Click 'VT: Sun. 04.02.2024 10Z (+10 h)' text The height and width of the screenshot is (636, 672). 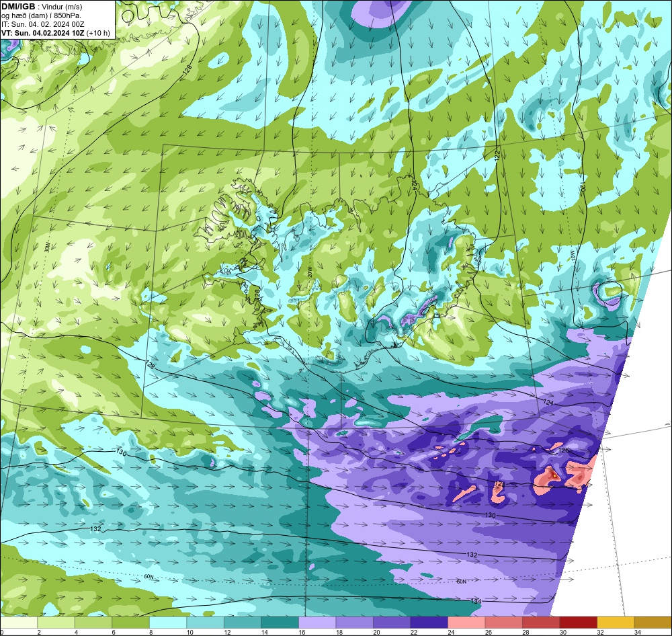pos(56,33)
